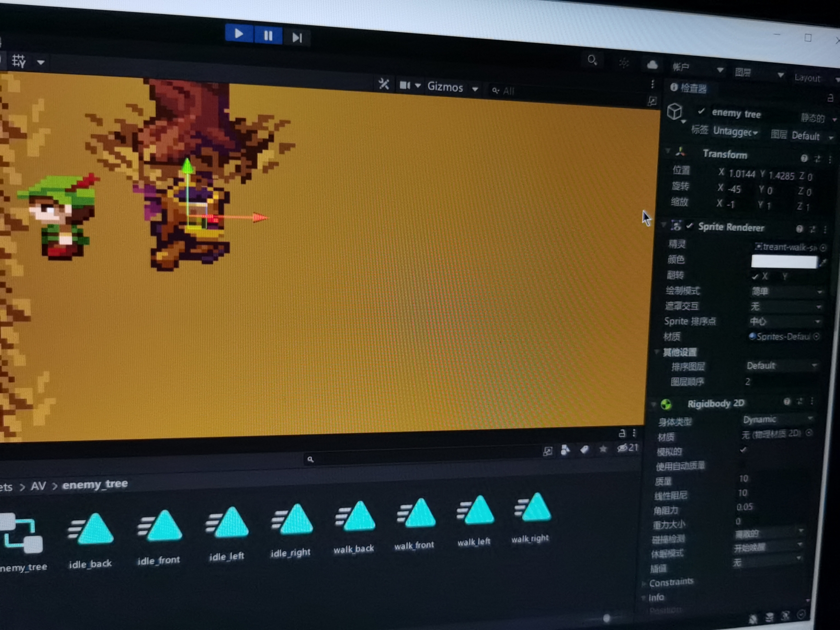Collapse the 其他设置 additional settings section
840x630 pixels.
657,352
